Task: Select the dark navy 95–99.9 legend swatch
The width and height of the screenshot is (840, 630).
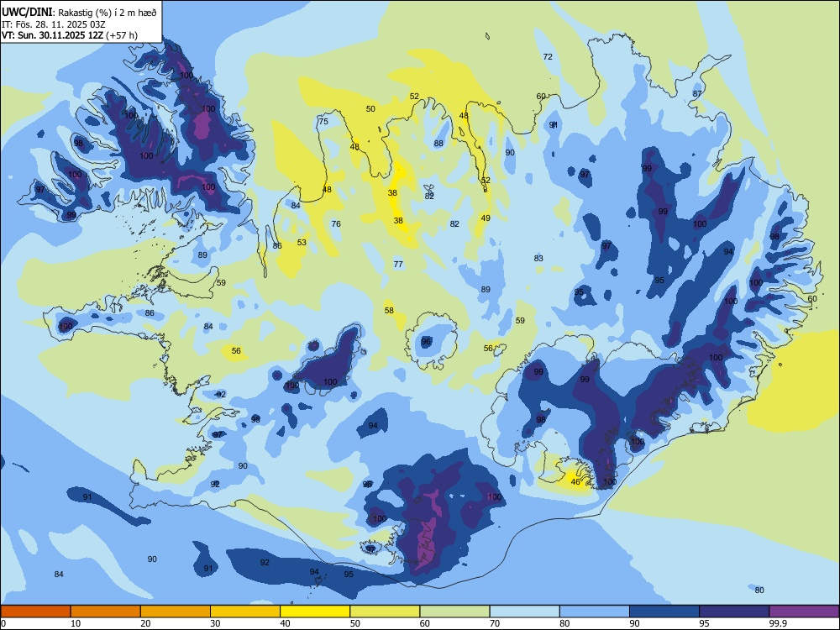Action: pos(734,612)
